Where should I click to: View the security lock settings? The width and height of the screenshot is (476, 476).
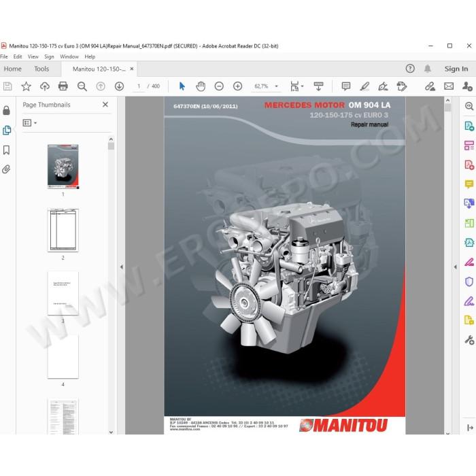click(6, 110)
